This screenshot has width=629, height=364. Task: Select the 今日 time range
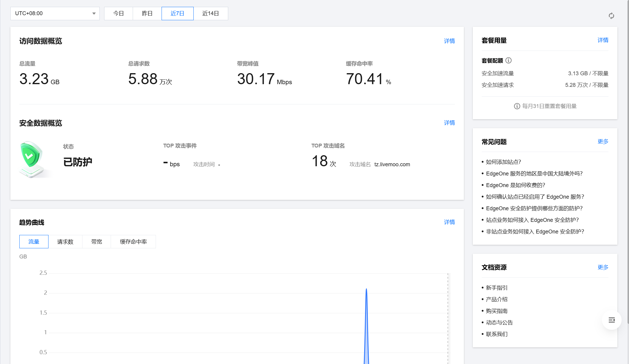pos(118,13)
